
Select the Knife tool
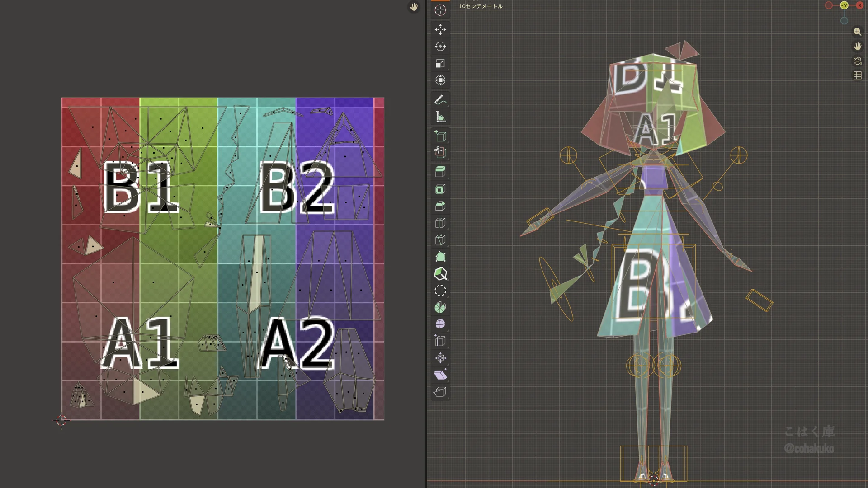point(440,240)
